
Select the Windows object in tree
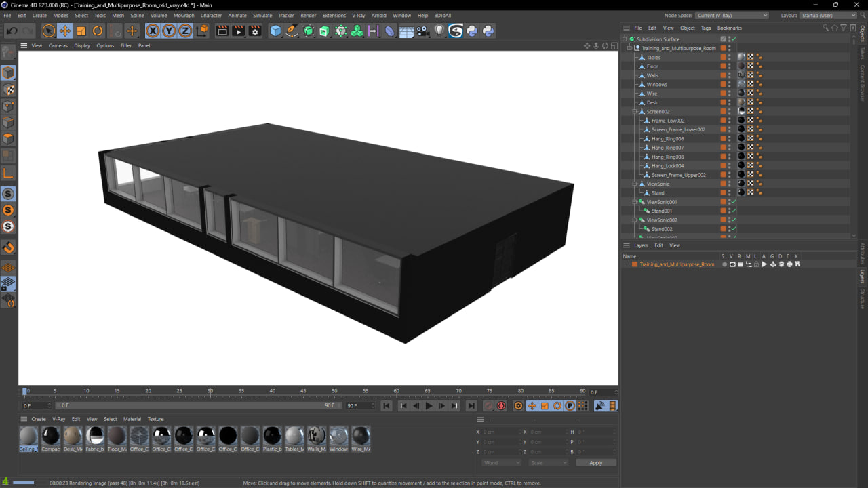point(656,85)
